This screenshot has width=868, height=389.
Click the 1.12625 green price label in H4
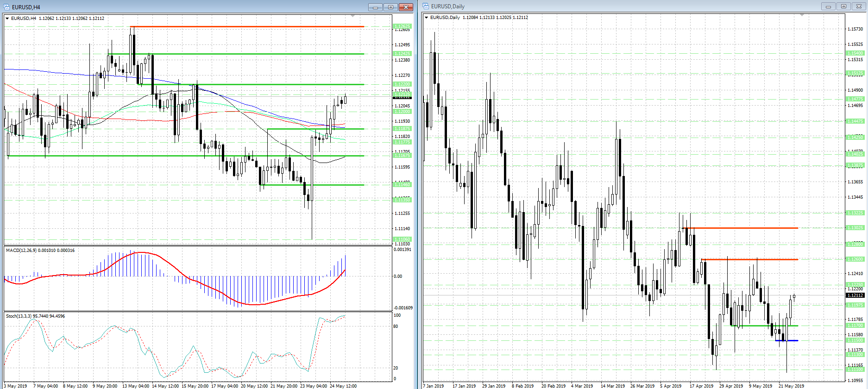[402, 26]
